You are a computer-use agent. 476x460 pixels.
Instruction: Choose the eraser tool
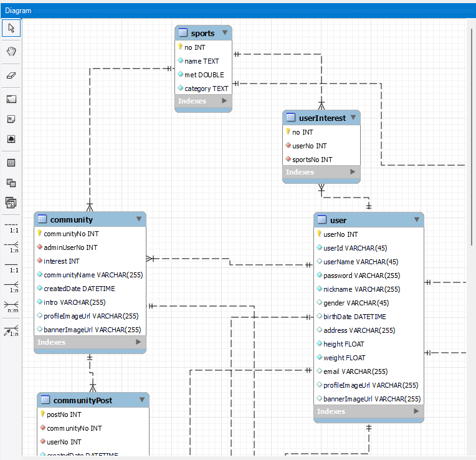11,75
